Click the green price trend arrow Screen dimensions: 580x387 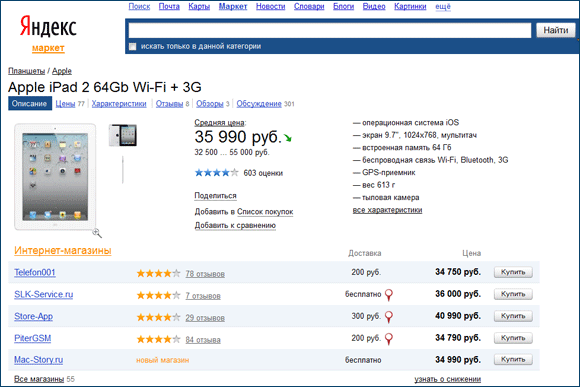(288, 138)
